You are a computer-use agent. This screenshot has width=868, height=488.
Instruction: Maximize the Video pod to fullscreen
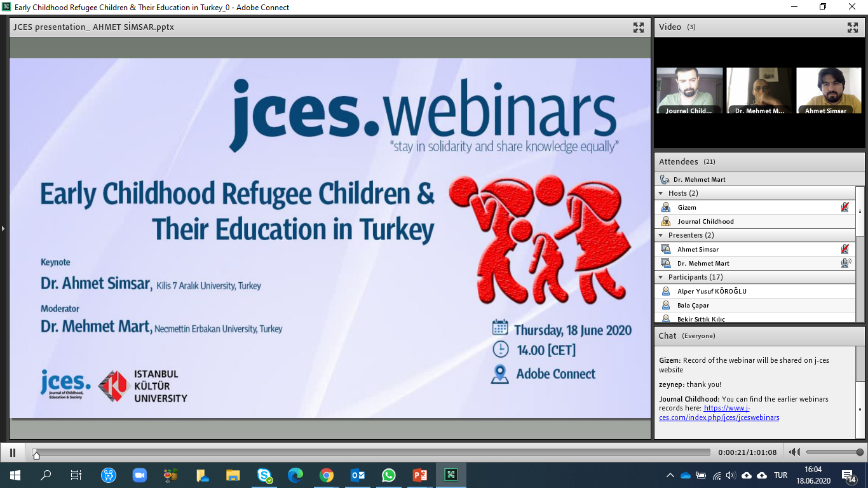coord(852,27)
